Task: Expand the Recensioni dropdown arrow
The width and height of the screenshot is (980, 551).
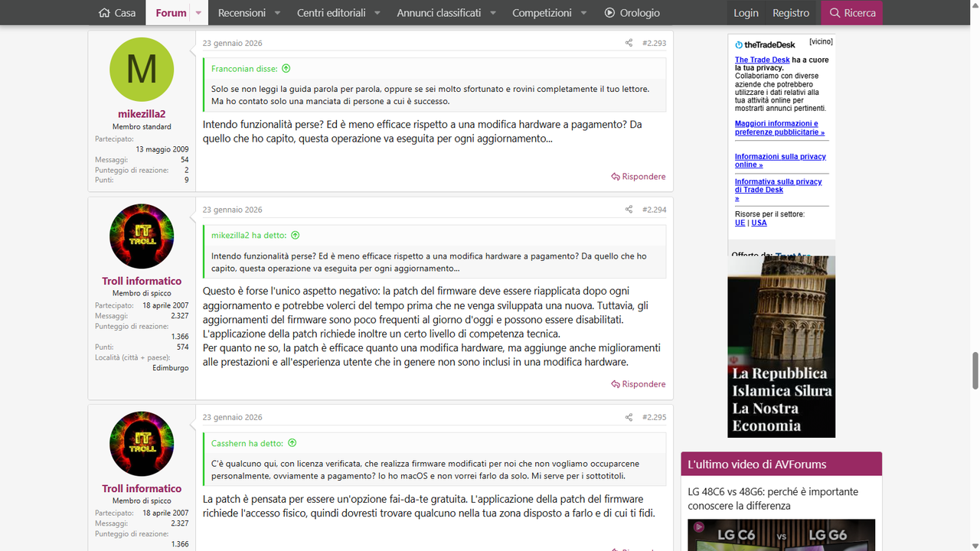Action: [278, 13]
